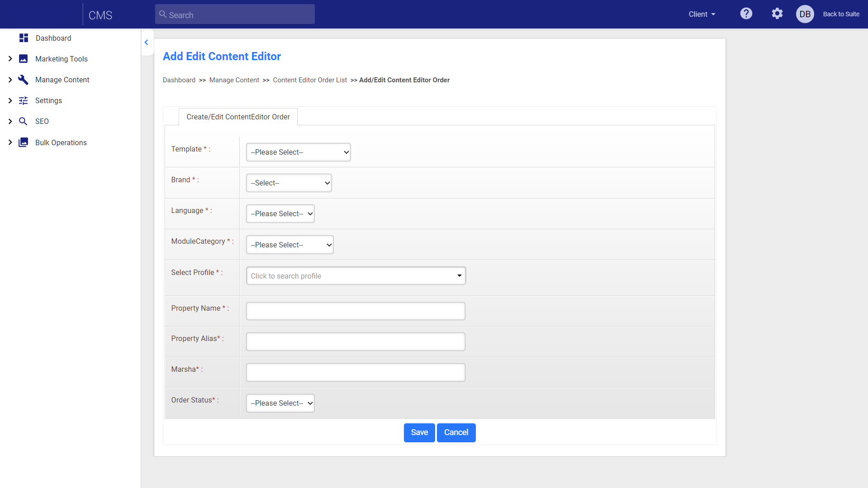The image size is (868, 488).
Task: Click the Save button
Action: 419,432
